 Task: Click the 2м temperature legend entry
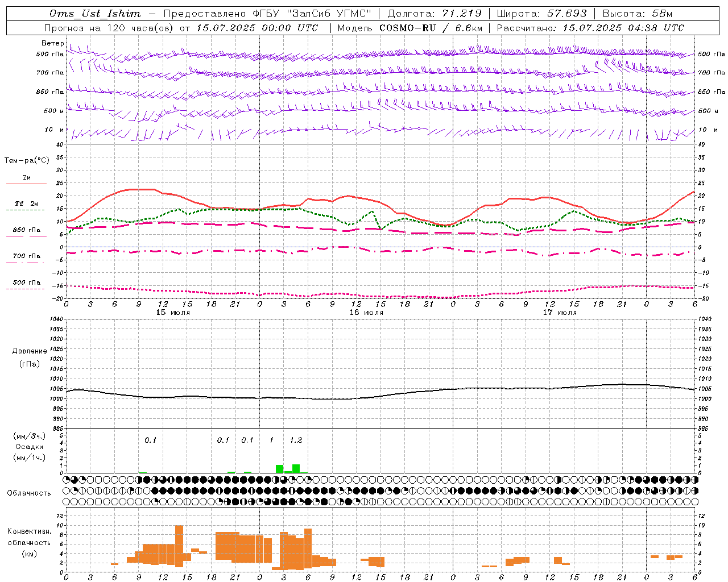point(27,178)
